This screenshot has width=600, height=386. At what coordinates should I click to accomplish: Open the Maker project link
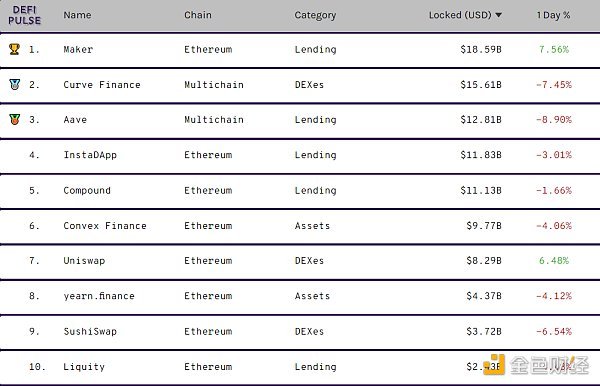(x=78, y=49)
